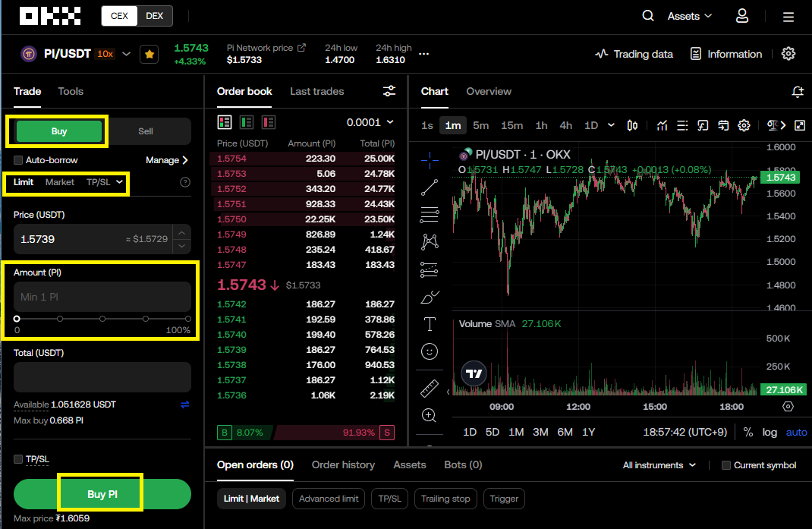Viewport: 812px width, 529px height.
Task: Open the TP/SL order type dropdown
Action: tap(105, 182)
